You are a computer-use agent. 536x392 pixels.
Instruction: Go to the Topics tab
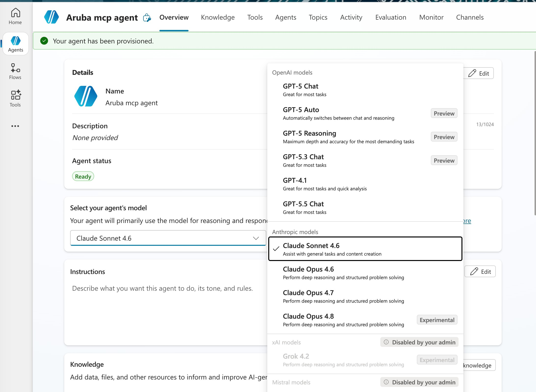[x=318, y=17]
